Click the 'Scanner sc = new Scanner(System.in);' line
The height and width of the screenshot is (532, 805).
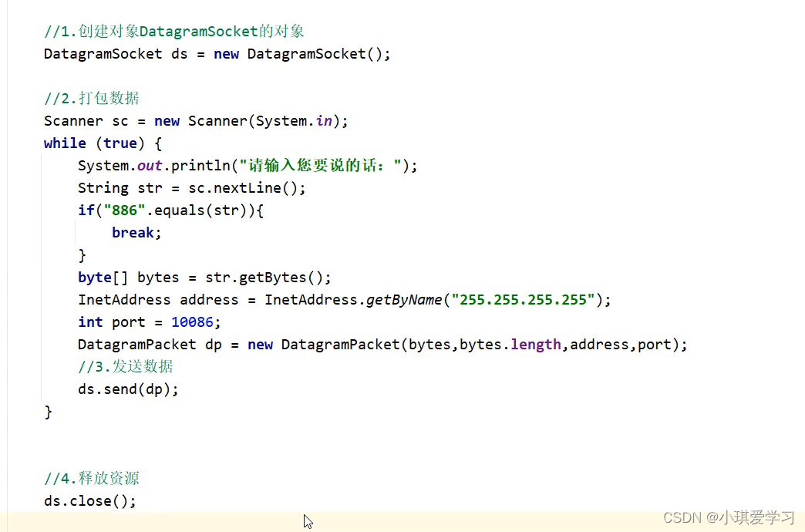tap(196, 121)
